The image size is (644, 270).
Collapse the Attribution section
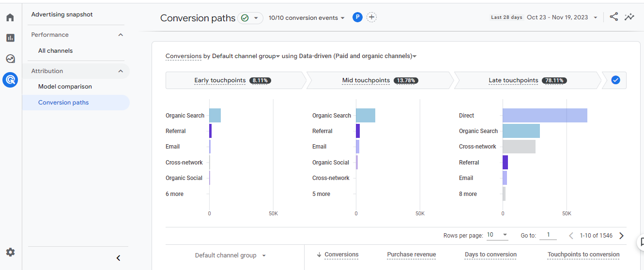(x=121, y=71)
